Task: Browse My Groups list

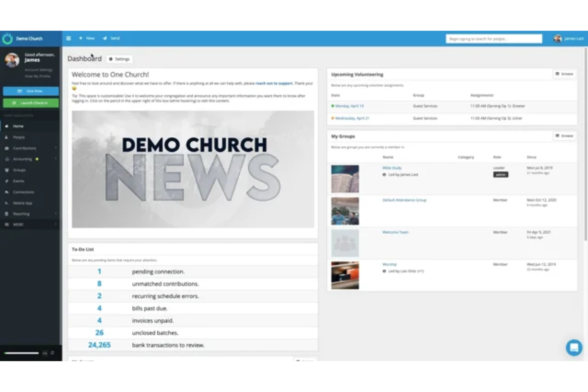Action: pos(565,136)
